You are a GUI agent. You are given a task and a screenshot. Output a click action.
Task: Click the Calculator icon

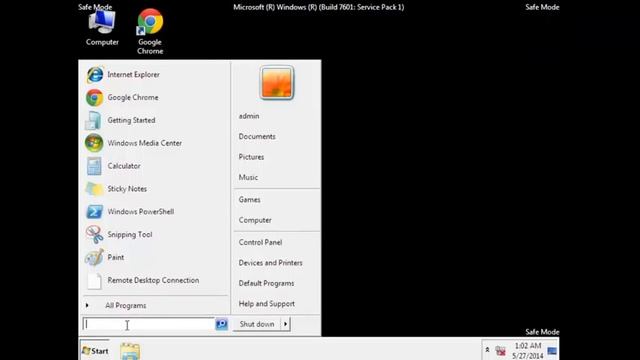tap(94, 166)
